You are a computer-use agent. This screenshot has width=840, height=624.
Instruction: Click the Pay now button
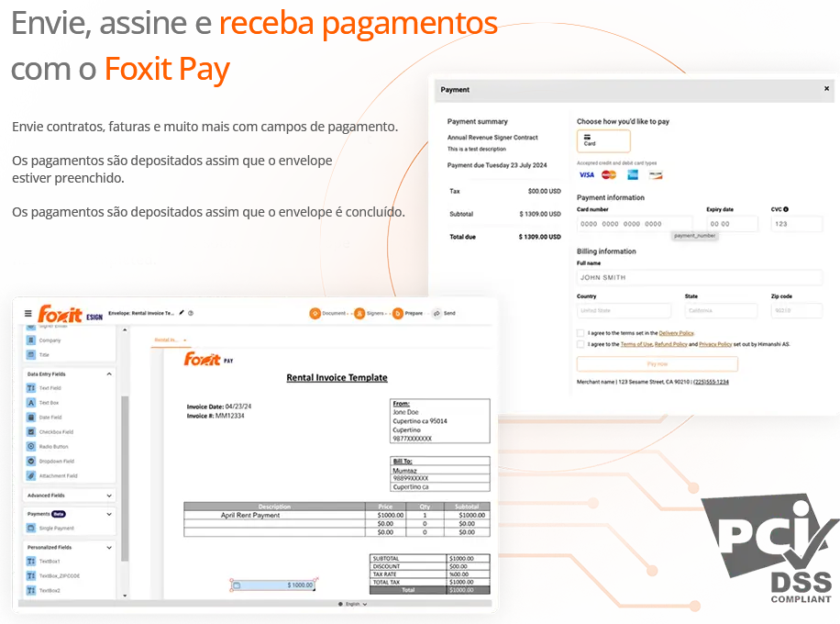pos(658,364)
